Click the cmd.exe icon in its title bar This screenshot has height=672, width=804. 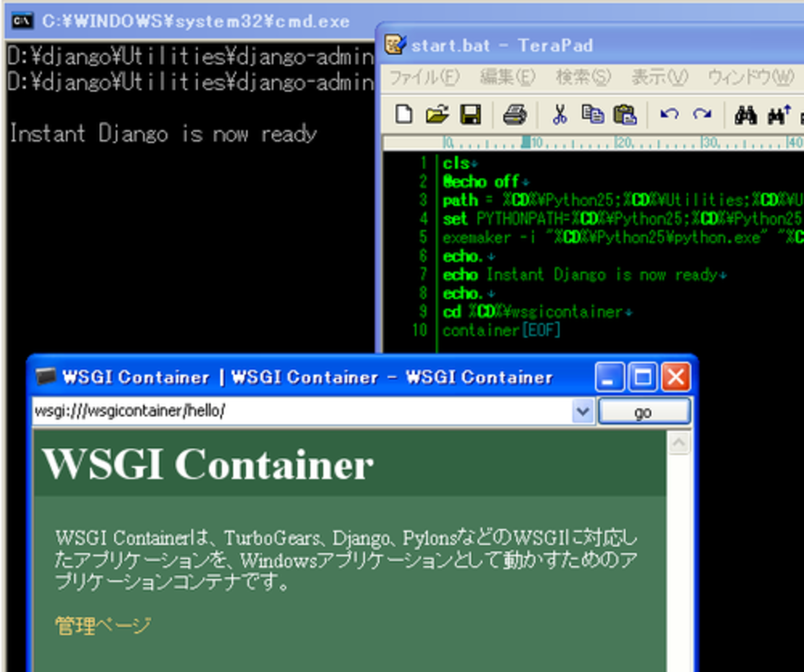point(22,21)
